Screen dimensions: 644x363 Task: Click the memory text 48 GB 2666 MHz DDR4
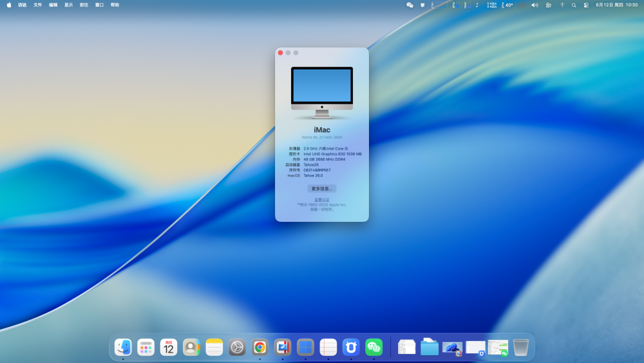pyautogui.click(x=325, y=159)
